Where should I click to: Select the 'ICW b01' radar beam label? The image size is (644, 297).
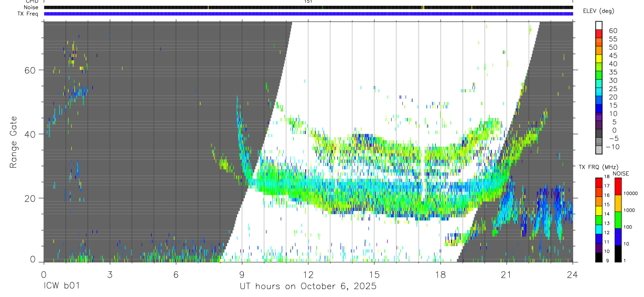[x=62, y=287]
